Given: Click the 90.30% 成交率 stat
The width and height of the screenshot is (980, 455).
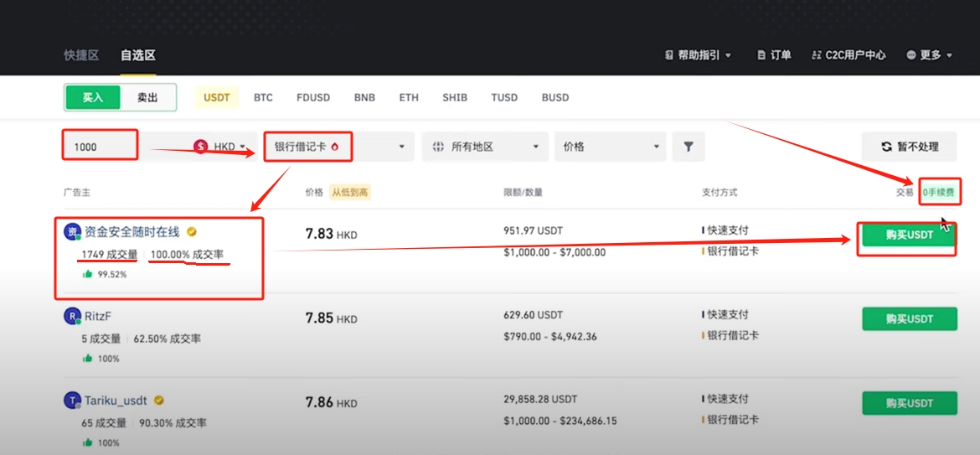Looking at the screenshot, I should [173, 423].
